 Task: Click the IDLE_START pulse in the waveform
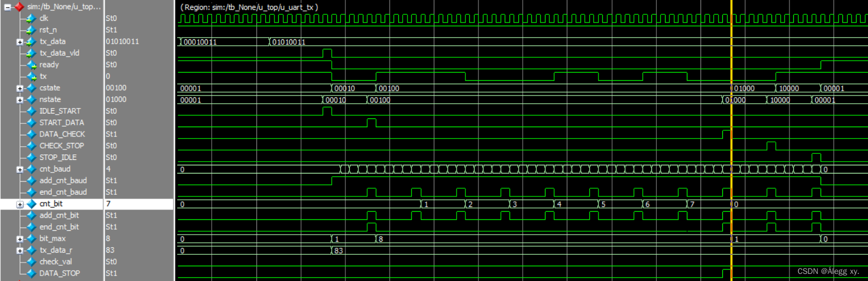pos(327,111)
